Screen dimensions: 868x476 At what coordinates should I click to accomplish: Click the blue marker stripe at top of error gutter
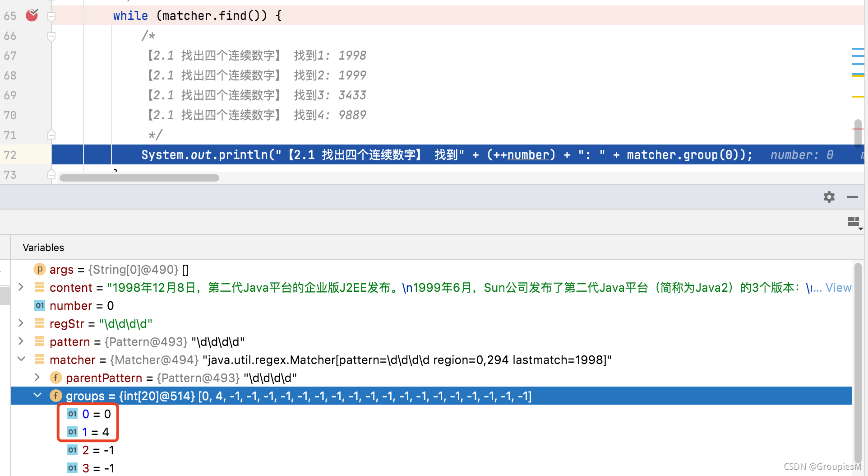coord(858,49)
